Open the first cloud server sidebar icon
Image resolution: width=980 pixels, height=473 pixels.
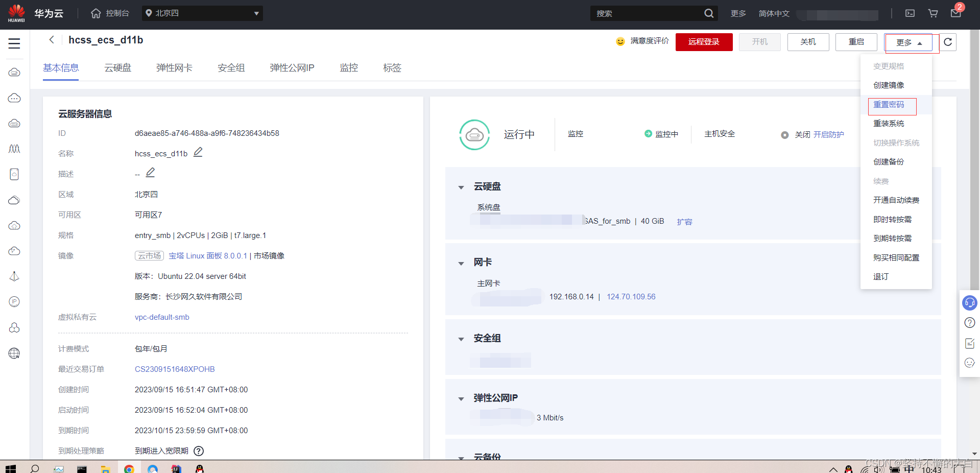pyautogui.click(x=14, y=73)
